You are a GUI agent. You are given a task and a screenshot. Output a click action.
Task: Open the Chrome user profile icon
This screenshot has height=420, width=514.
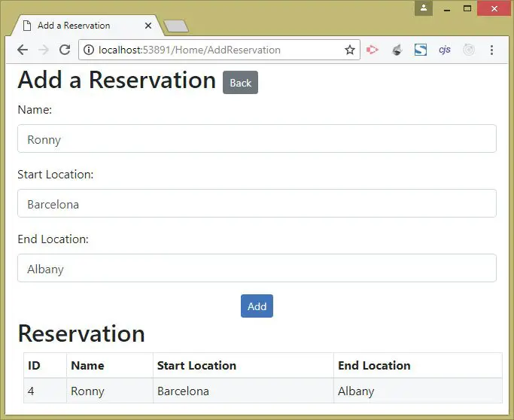click(424, 8)
